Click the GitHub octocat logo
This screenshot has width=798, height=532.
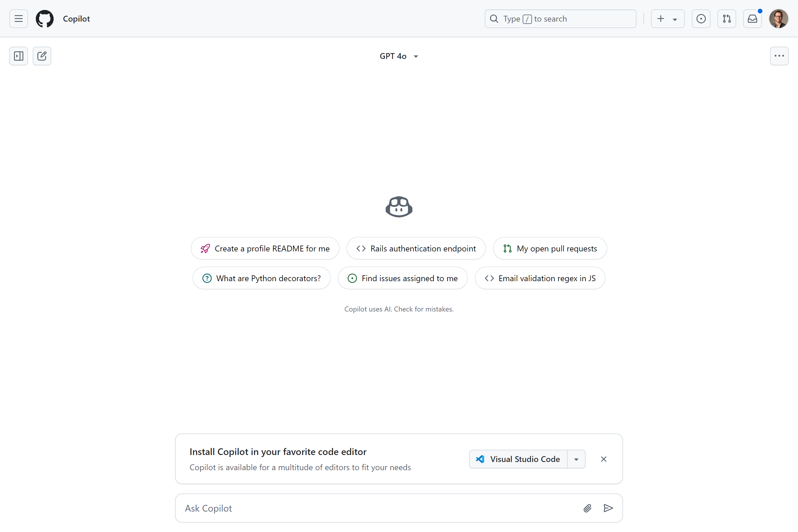coord(44,19)
